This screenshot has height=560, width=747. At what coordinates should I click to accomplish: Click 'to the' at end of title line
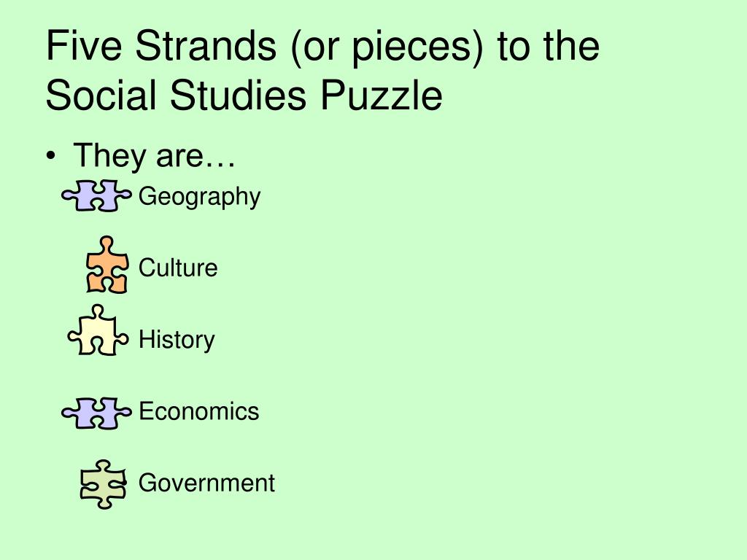point(549,46)
